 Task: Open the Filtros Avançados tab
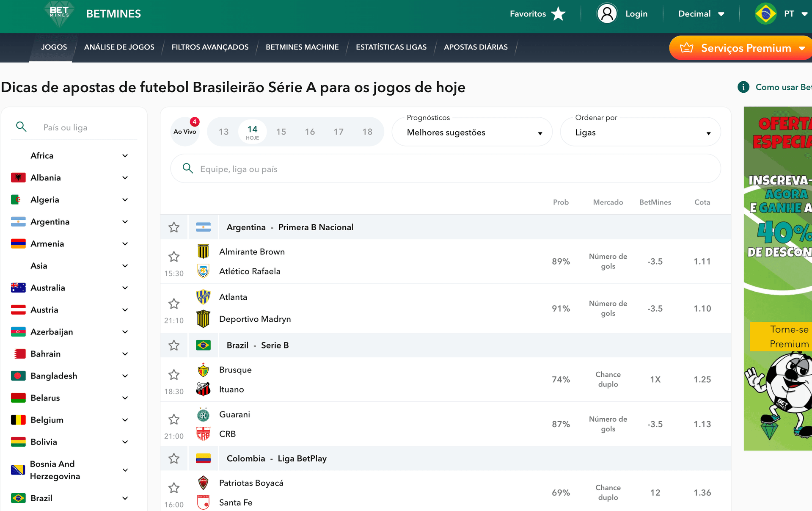(210, 47)
